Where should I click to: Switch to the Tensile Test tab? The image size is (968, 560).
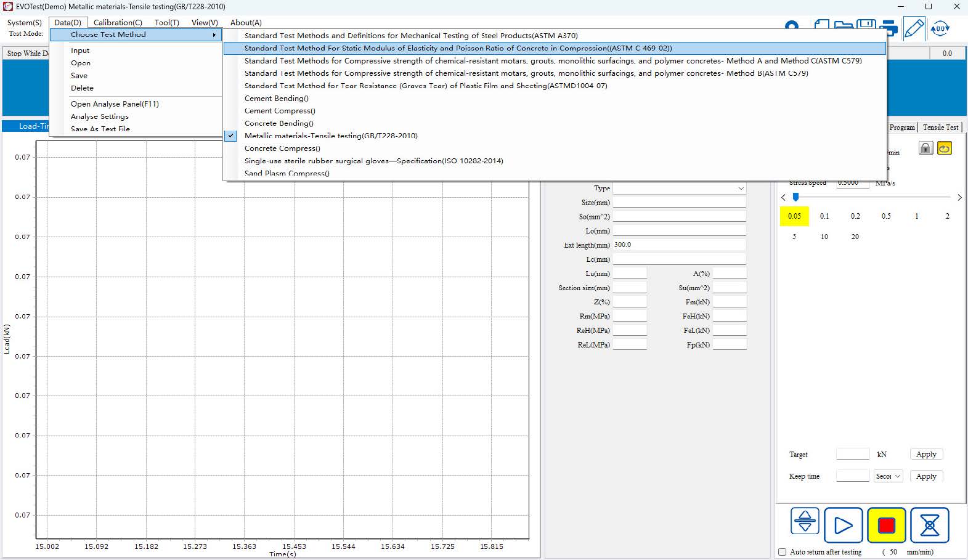(x=940, y=128)
